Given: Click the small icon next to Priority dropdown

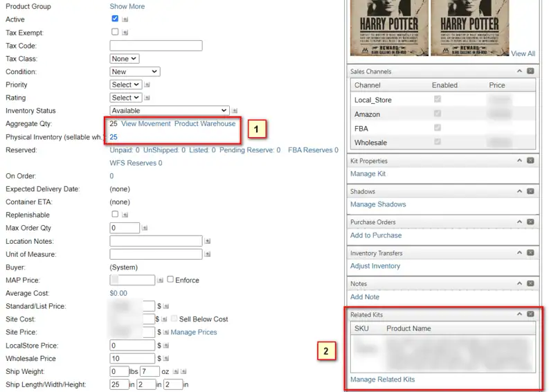Looking at the screenshot, I should tap(147, 84).
